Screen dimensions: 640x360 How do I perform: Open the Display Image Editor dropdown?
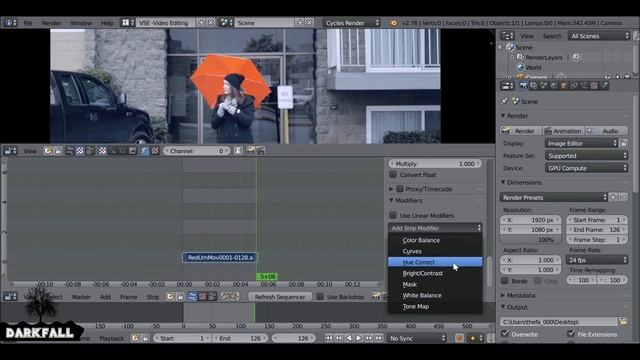581,143
